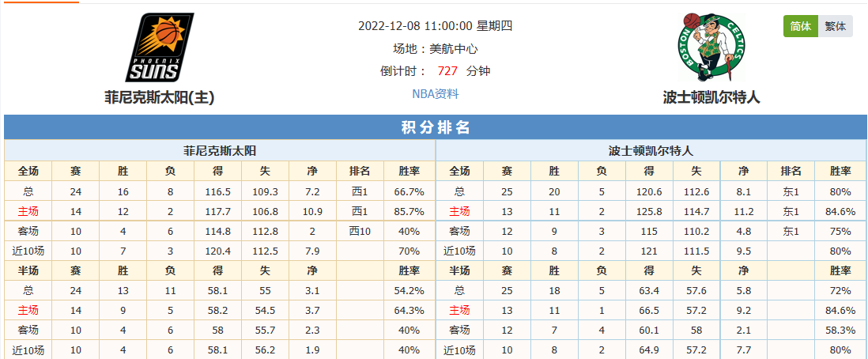Click team name 菲尼克斯太阳(主) under logo
Screen dimensions: 868x359
160,97
